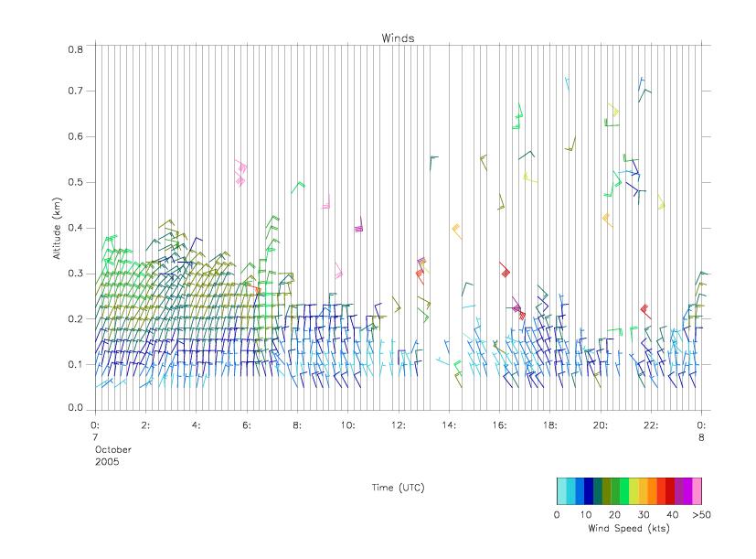The height and width of the screenshot is (559, 756).
Task: Click the "10:" time tick label
Action: click(x=347, y=425)
